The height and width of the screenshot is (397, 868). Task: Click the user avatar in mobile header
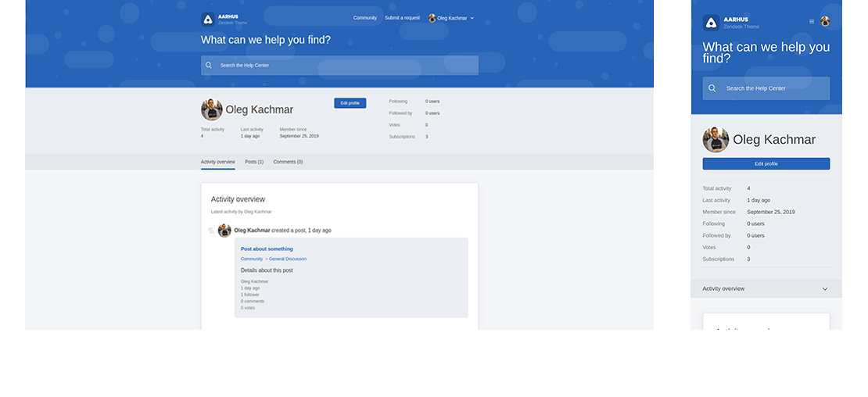pos(825,22)
